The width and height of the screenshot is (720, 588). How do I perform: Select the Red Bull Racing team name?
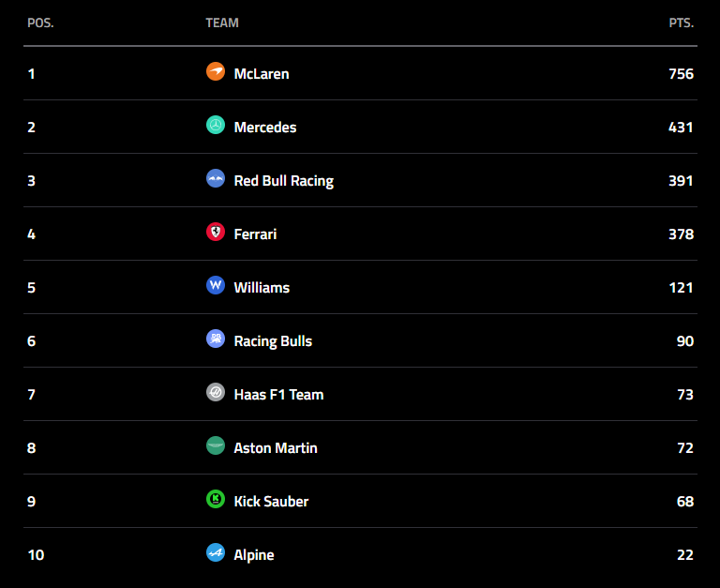[284, 180]
